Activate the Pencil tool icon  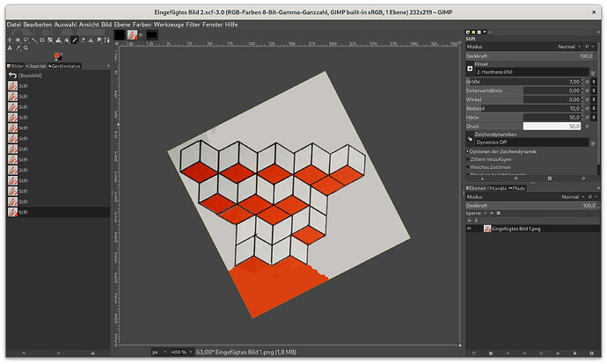pos(74,40)
